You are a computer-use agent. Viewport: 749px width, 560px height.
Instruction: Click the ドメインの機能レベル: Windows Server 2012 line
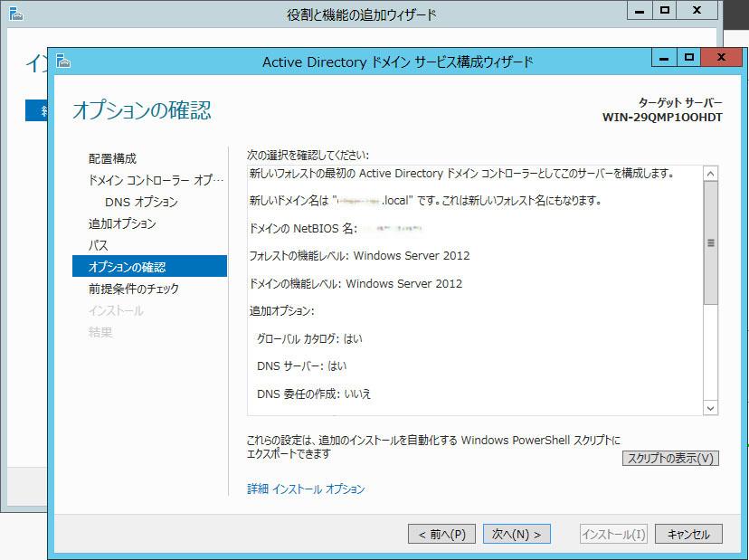click(356, 283)
